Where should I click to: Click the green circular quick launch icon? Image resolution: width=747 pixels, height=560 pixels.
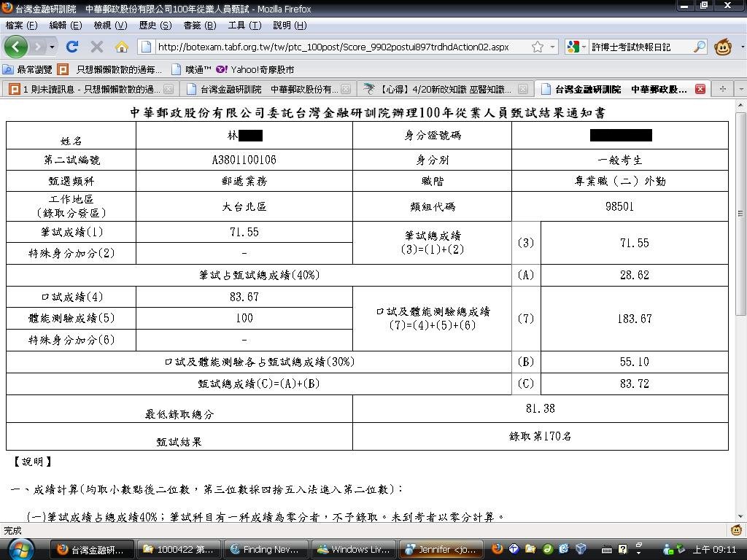click(547, 549)
